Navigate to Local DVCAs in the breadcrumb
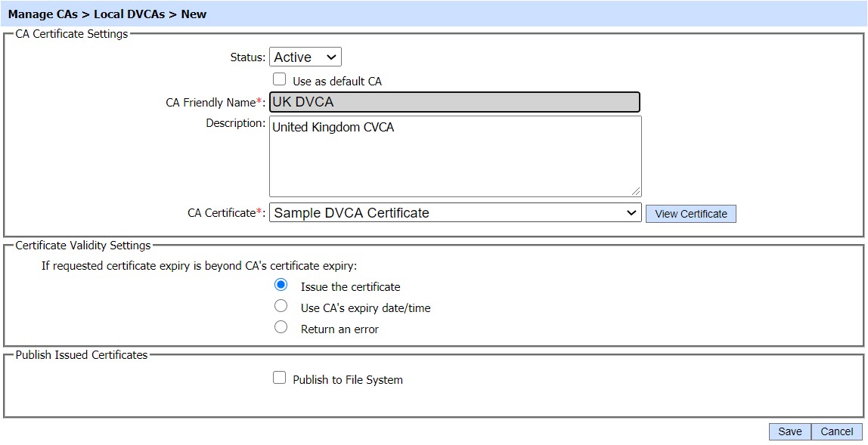The height and width of the screenshot is (445, 868). 129,14
